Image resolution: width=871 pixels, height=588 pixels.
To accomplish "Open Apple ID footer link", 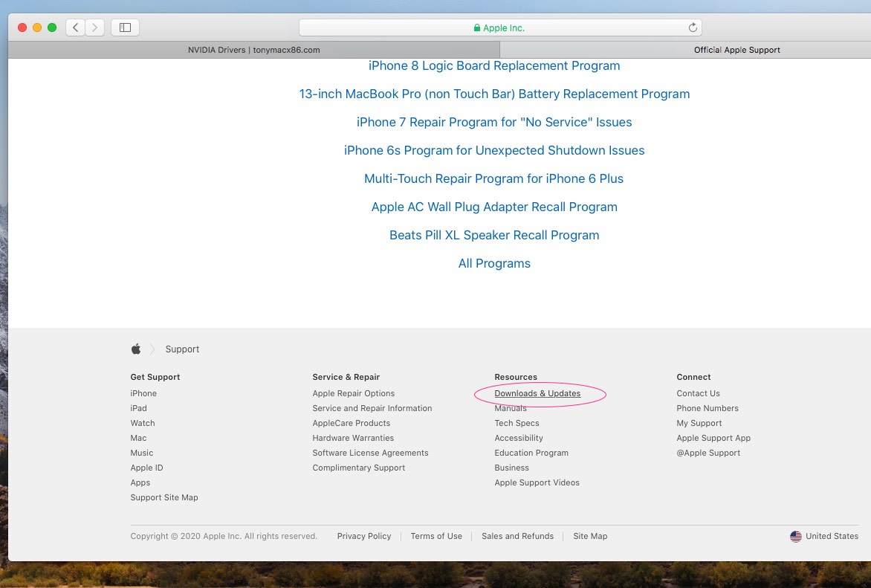I will click(146, 468).
